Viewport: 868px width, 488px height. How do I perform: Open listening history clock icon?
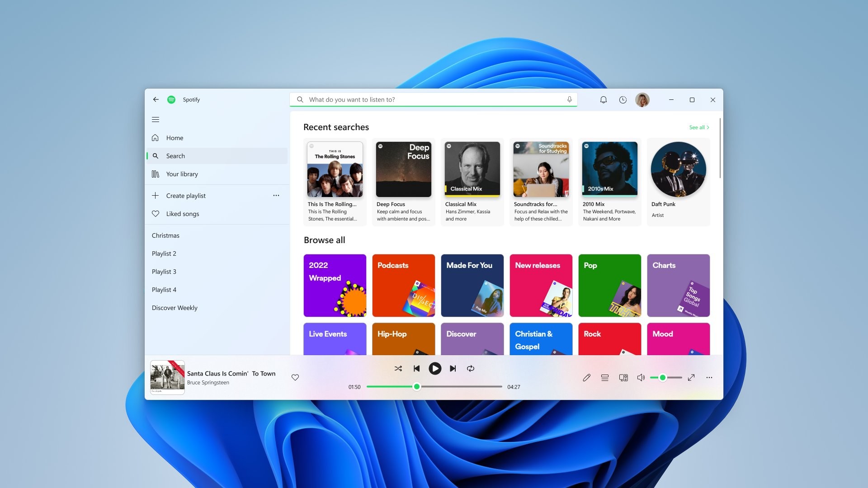pos(623,100)
